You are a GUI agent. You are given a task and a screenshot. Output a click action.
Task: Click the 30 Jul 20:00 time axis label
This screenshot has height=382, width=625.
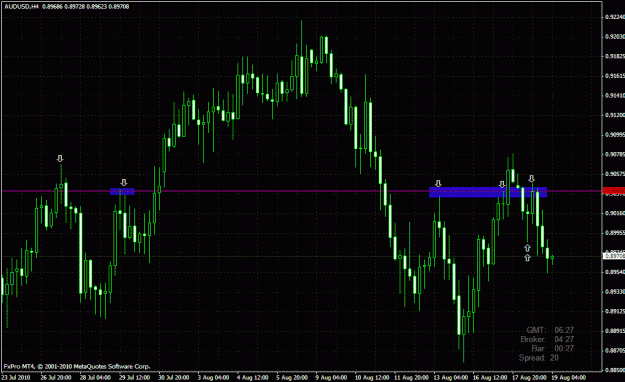pyautogui.click(x=174, y=377)
